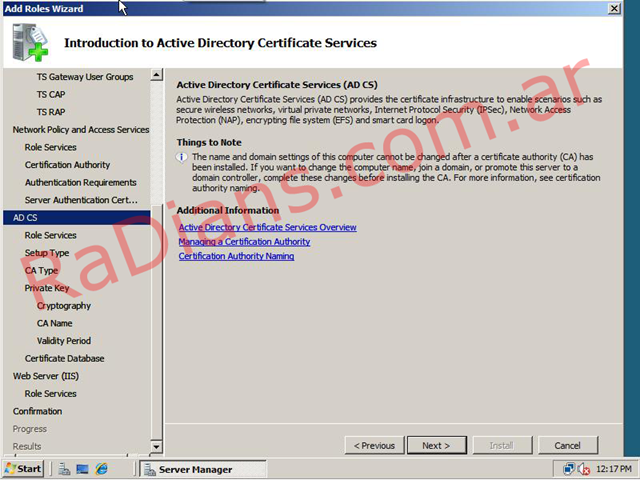Select Web Server (IIS) in the sidebar

click(x=46, y=376)
